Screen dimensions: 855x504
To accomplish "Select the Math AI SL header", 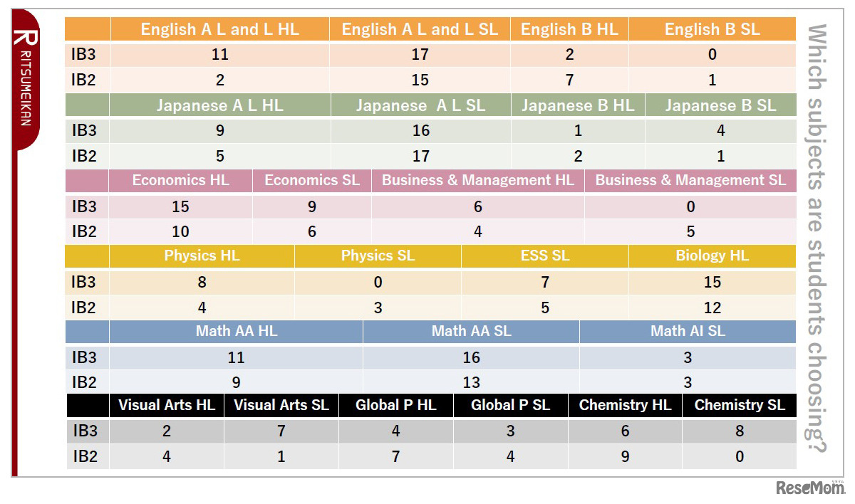I will [688, 331].
